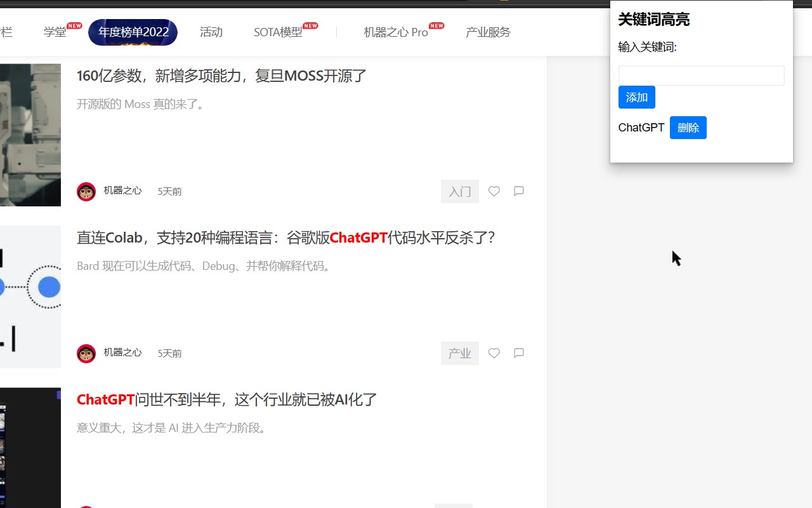Click the 5天前 timestamp under MOSS article

(169, 191)
